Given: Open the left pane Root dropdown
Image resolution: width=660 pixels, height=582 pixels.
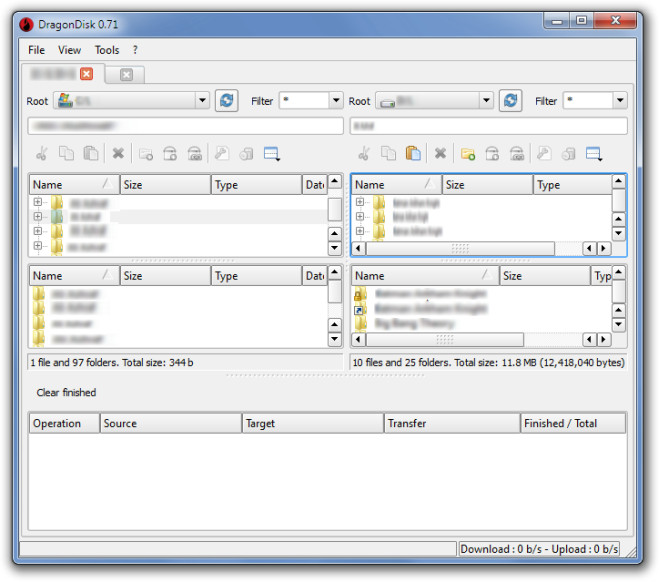Looking at the screenshot, I should click(x=202, y=101).
